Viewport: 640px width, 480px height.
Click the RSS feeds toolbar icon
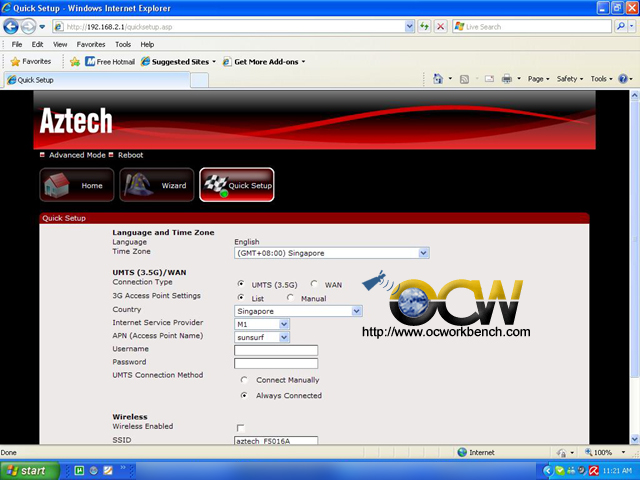tap(464, 79)
